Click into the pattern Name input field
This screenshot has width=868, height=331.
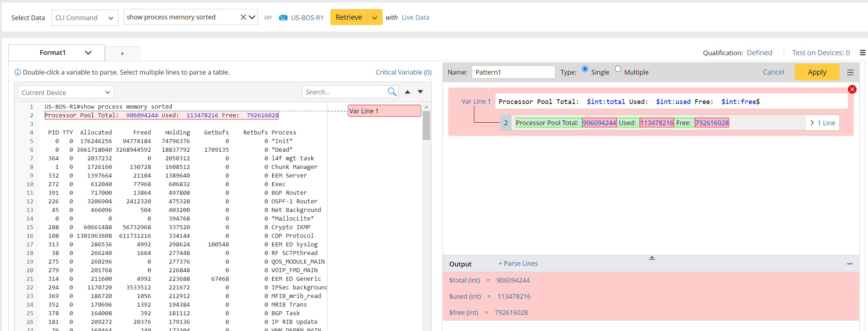tap(513, 72)
